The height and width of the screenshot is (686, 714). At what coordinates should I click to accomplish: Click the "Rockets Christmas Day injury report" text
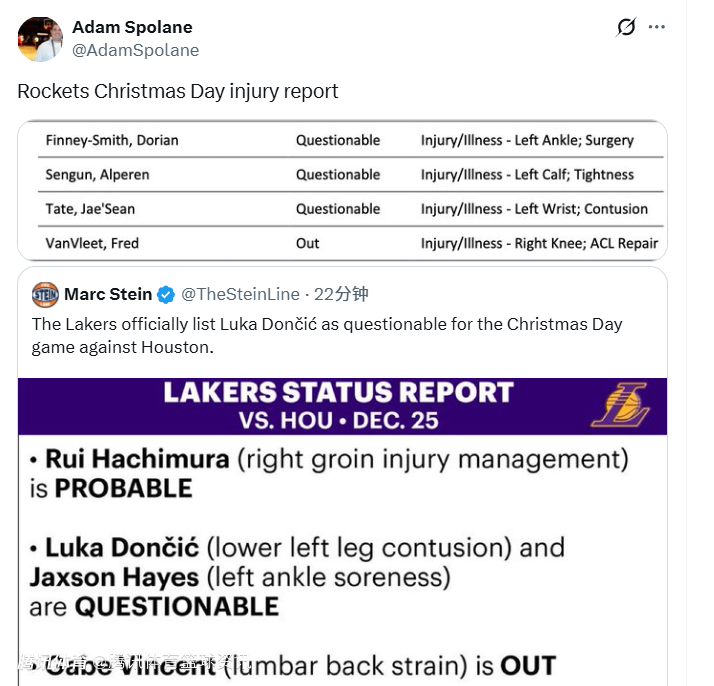click(178, 91)
